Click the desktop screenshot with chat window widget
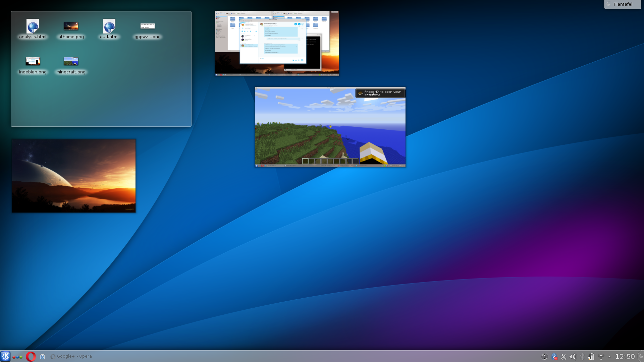Viewport: 644px width, 362px height. [x=277, y=43]
